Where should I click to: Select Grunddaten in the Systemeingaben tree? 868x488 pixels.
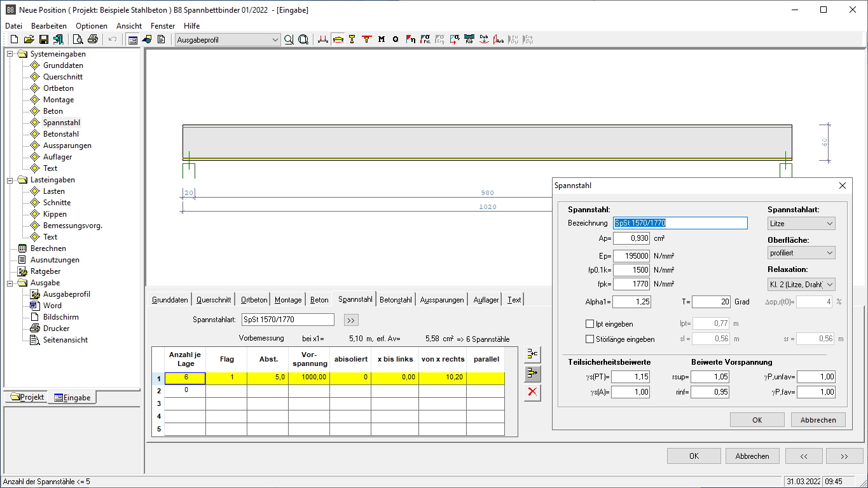click(x=63, y=65)
